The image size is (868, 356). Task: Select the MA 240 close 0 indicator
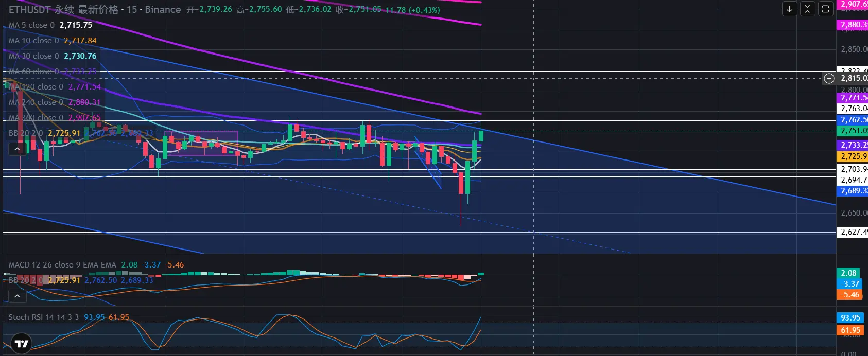point(36,102)
